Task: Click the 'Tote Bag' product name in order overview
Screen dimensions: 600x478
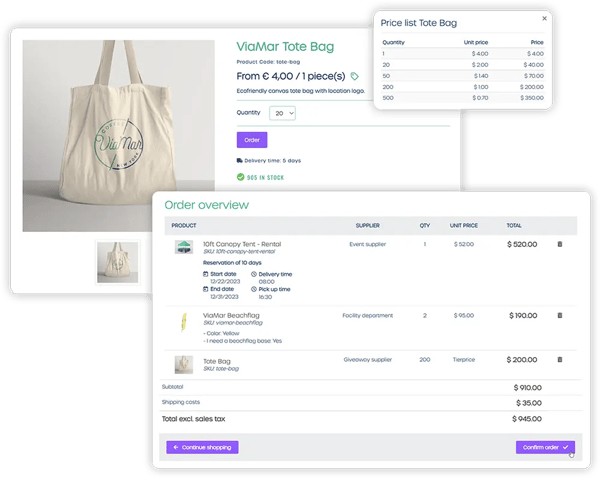Action: pyautogui.click(x=217, y=361)
